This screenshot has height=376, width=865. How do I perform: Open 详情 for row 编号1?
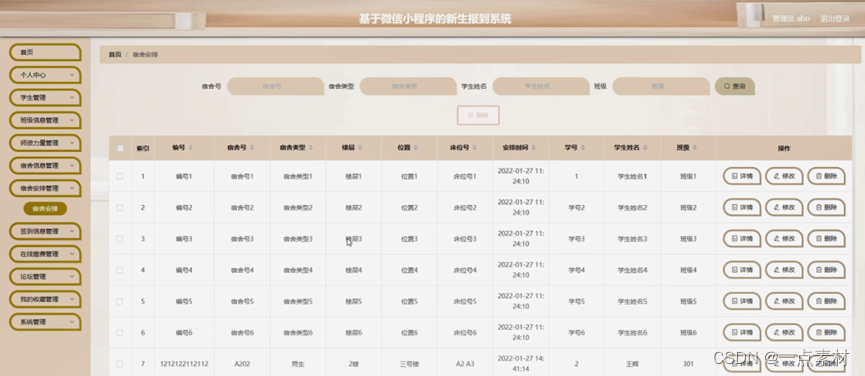tap(742, 176)
